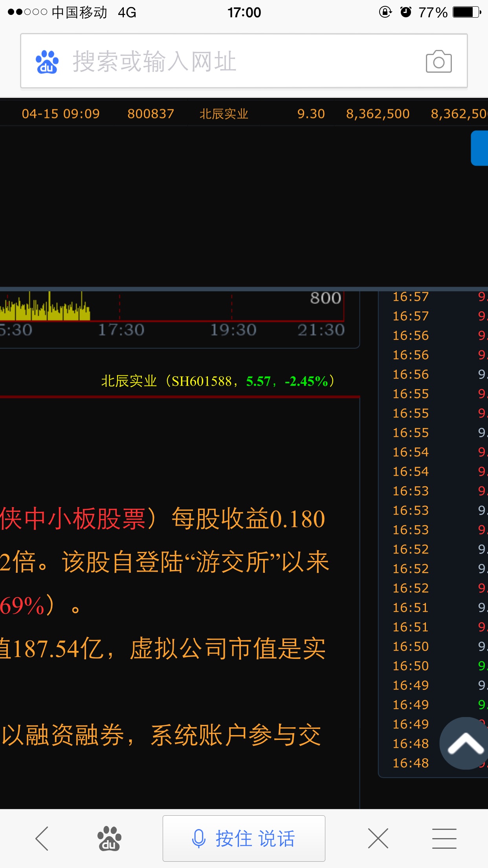This screenshot has width=488, height=868.
Task: Close the page with X icon
Action: point(378,838)
